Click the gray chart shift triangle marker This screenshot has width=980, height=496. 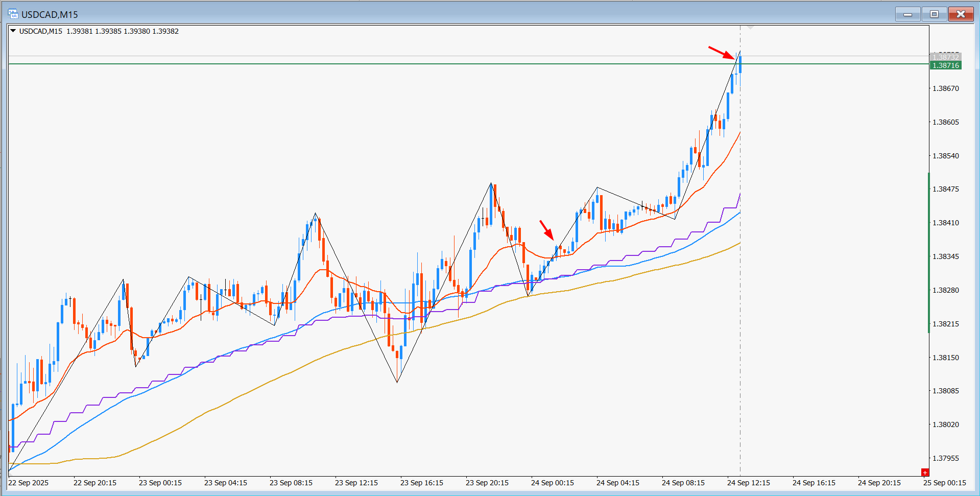point(750,27)
